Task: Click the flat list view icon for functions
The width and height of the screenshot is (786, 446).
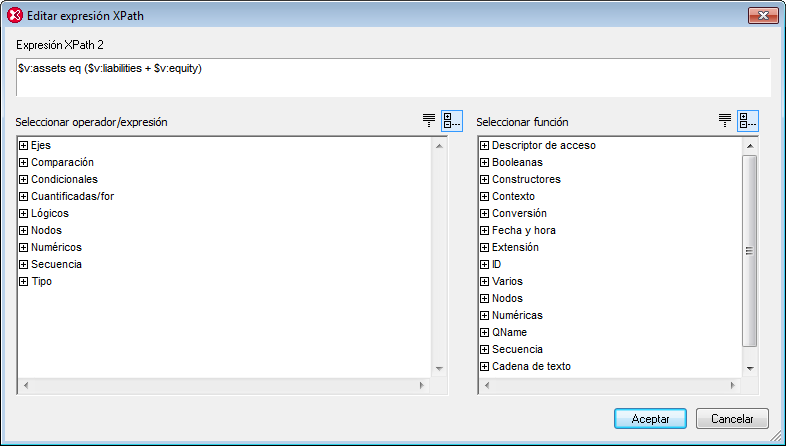Action: [725, 121]
